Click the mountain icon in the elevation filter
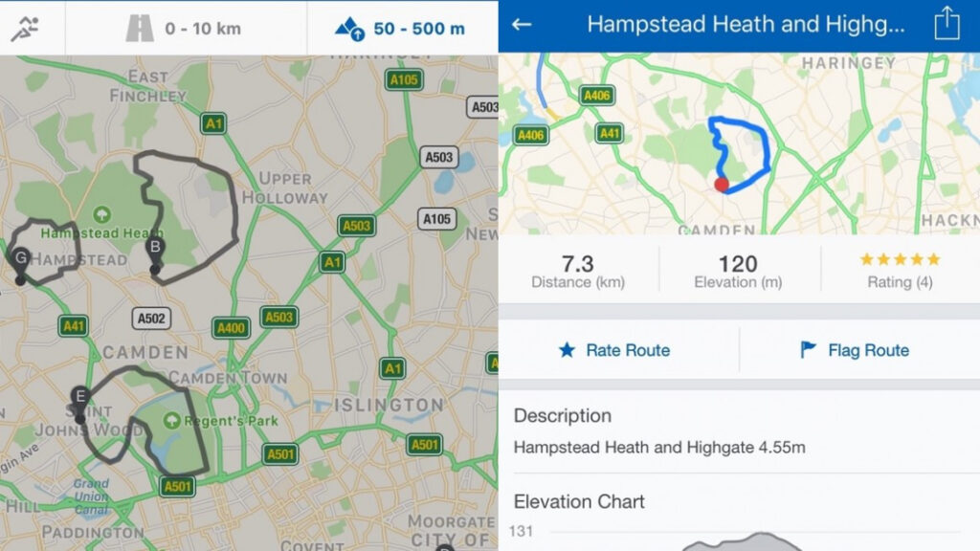The width and height of the screenshot is (980, 551). pyautogui.click(x=346, y=27)
